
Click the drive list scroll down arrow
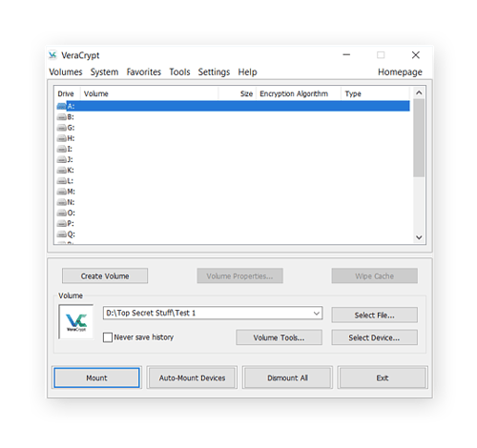click(419, 237)
